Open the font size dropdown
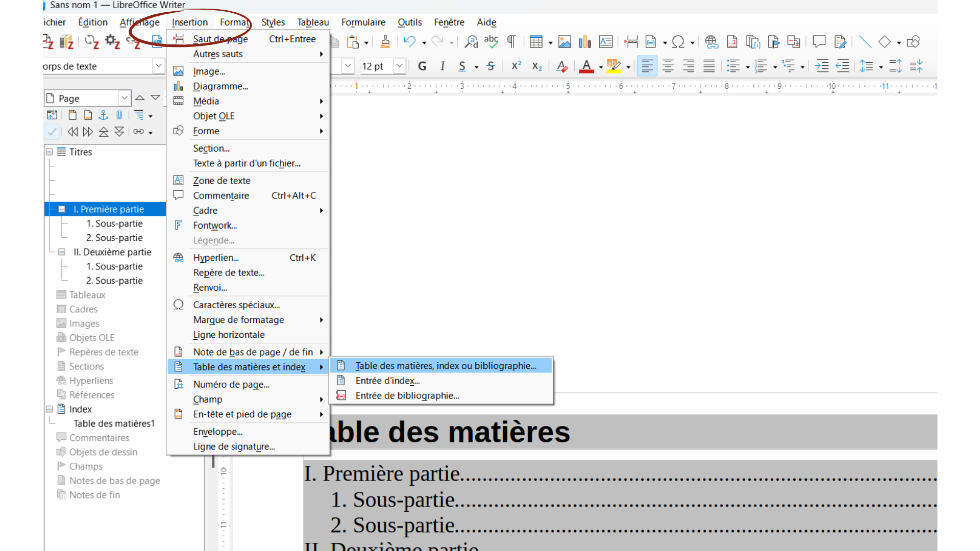This screenshot has width=980, height=551. click(399, 66)
